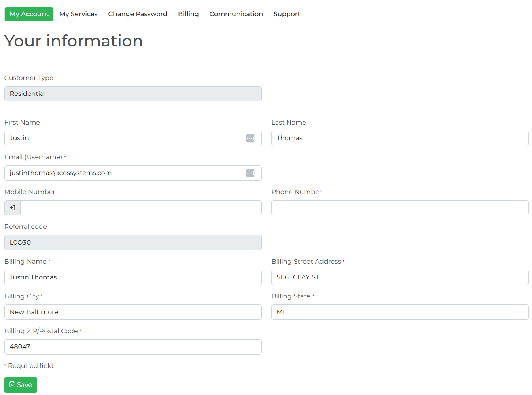Select the Communication tab
Viewport: 532px width, 395px height.
[236, 14]
